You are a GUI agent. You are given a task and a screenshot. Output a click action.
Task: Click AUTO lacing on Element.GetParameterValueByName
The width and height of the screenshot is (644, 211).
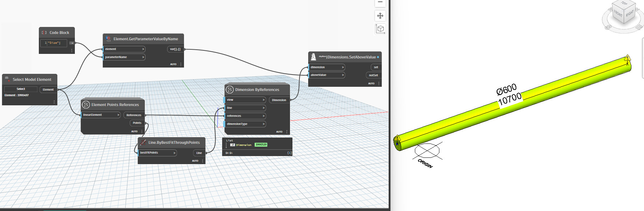click(x=174, y=64)
